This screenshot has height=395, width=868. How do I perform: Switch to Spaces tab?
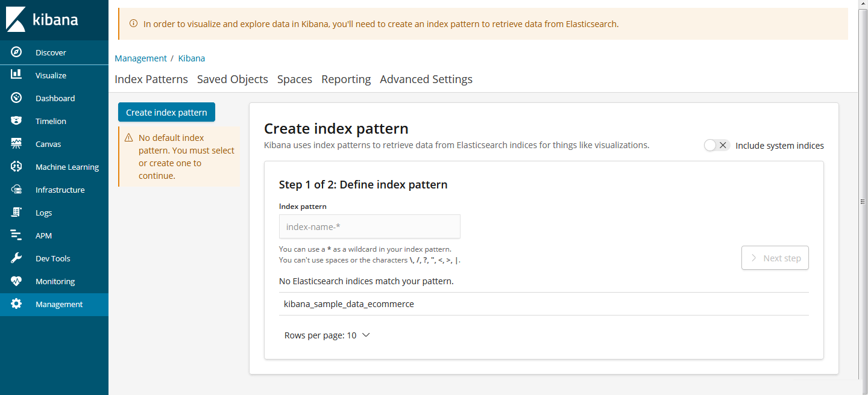tap(295, 79)
